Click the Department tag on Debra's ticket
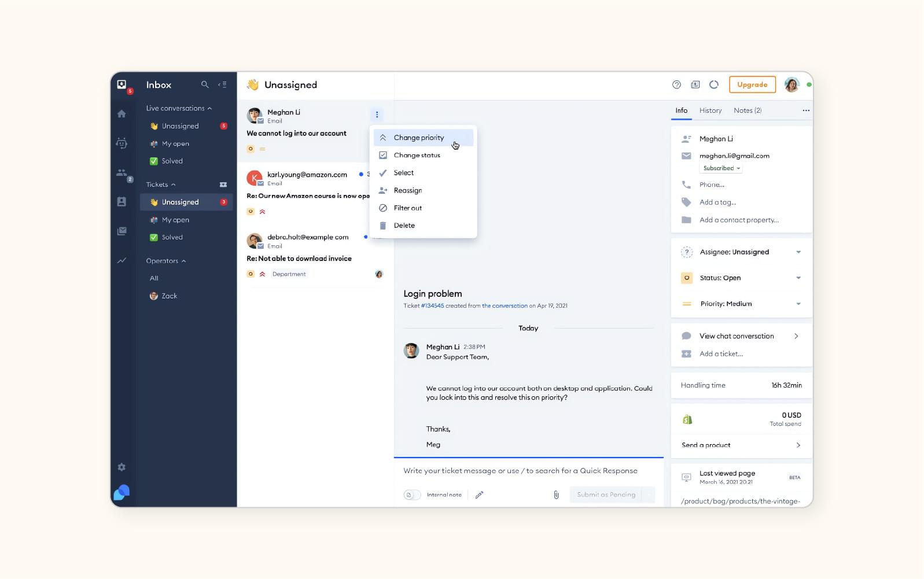 (289, 274)
